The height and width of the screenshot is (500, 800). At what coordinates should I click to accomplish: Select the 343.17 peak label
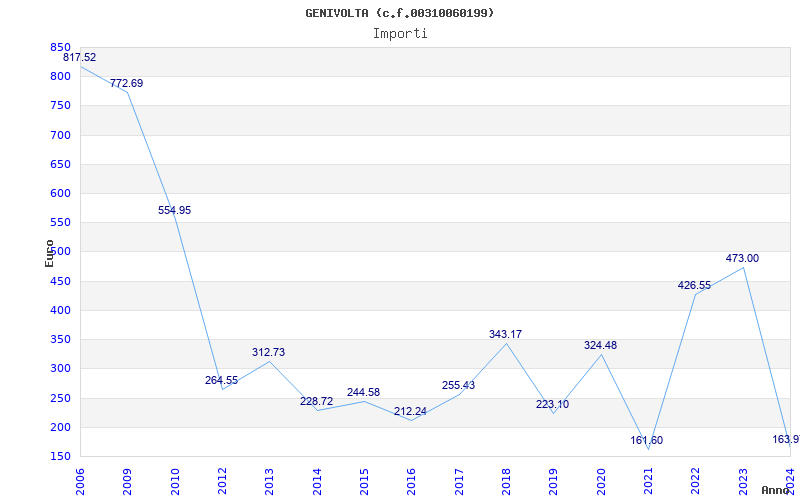click(x=505, y=335)
